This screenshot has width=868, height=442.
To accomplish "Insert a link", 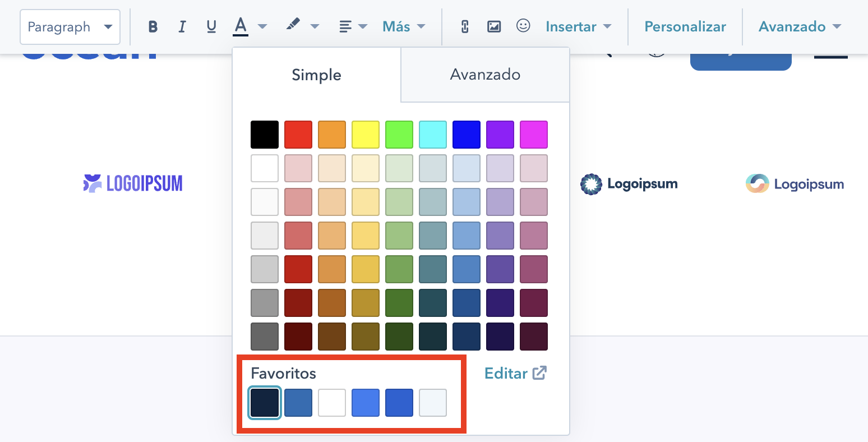I will click(x=464, y=26).
